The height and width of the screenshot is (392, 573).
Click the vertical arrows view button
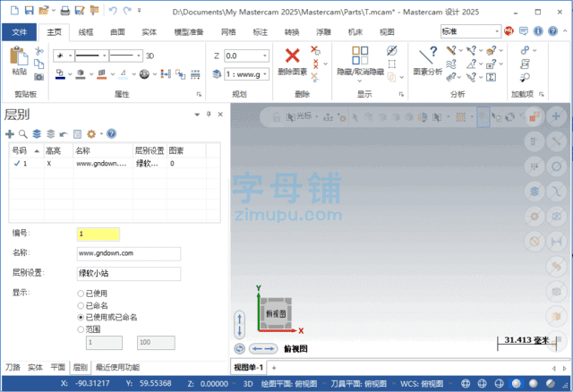(x=239, y=324)
